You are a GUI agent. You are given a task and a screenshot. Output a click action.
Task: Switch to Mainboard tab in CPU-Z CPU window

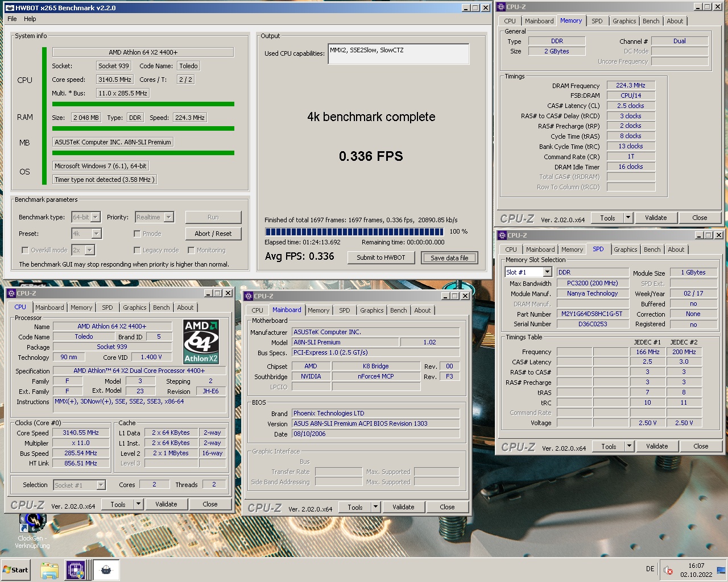[49, 307]
